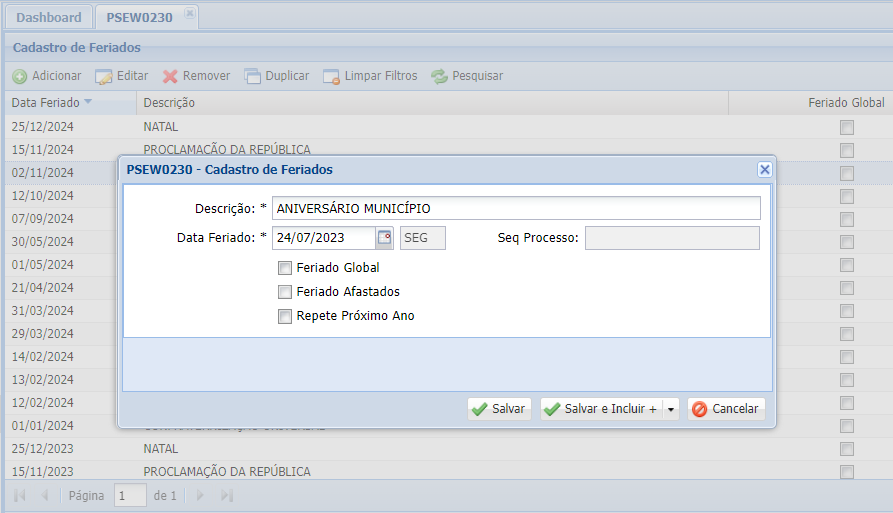893x513 pixels.
Task: Switch to the Dashboard tab
Action: [x=49, y=18]
